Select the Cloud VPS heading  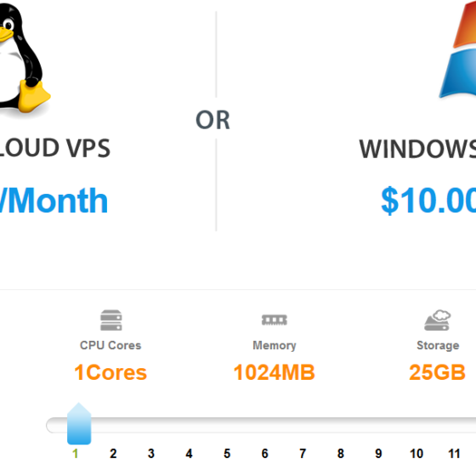pos(54,149)
